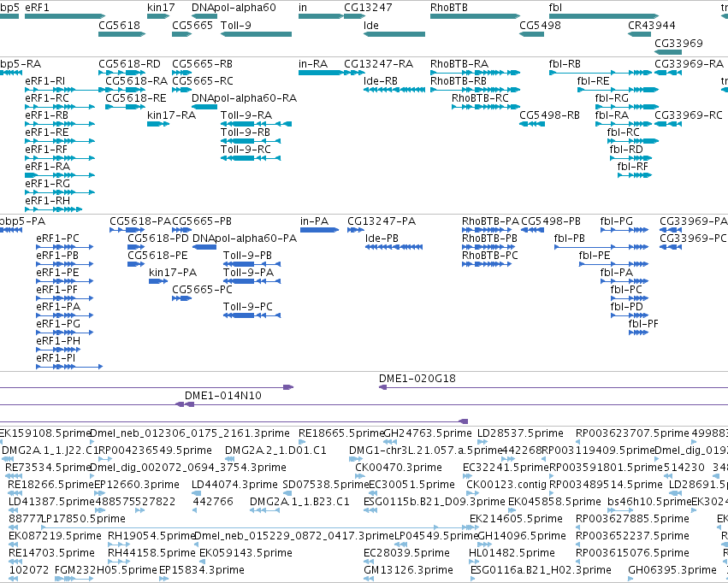Select the Ide gene bar glyph
Screen dimensions: 728x583
(394, 34)
